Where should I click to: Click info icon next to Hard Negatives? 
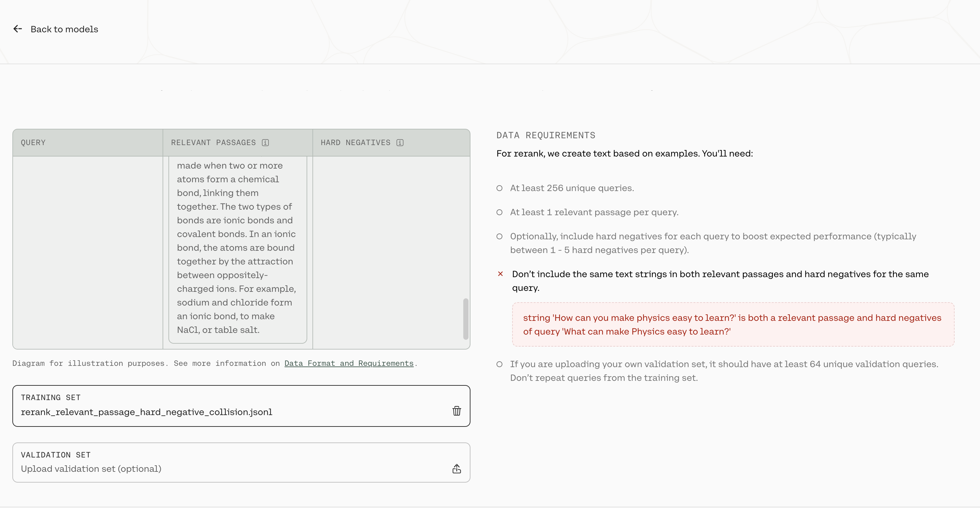400,142
